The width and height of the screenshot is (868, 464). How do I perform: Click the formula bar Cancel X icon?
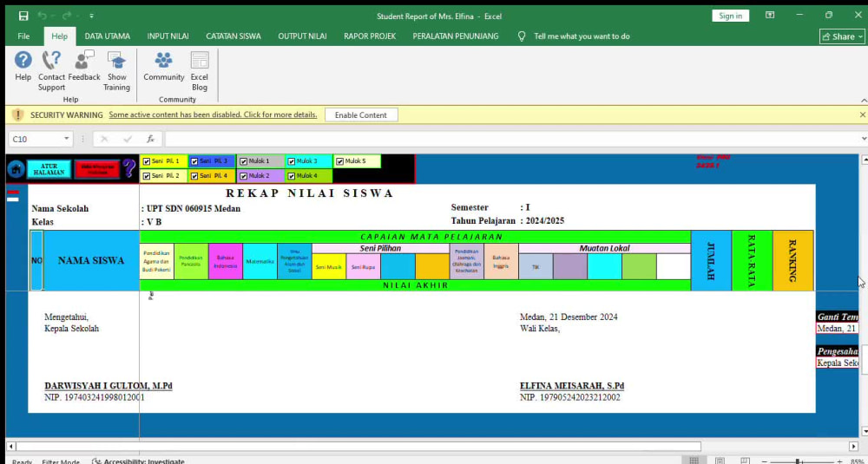[104, 139]
